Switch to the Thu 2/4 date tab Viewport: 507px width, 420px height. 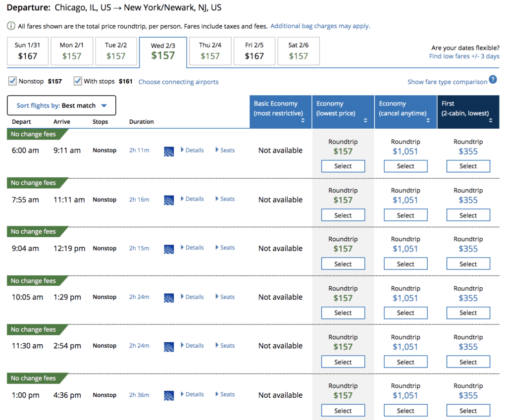210,51
